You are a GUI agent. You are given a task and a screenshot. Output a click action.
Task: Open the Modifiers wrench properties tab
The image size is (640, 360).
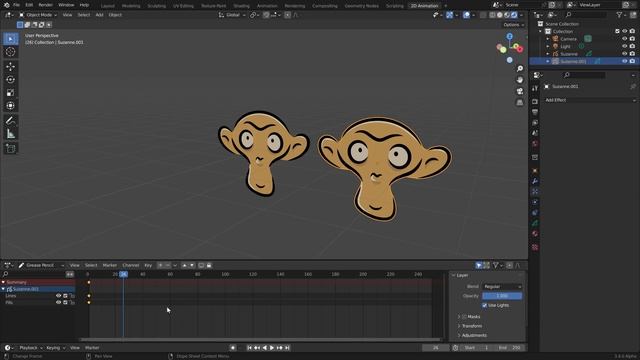pyautogui.click(x=535, y=181)
